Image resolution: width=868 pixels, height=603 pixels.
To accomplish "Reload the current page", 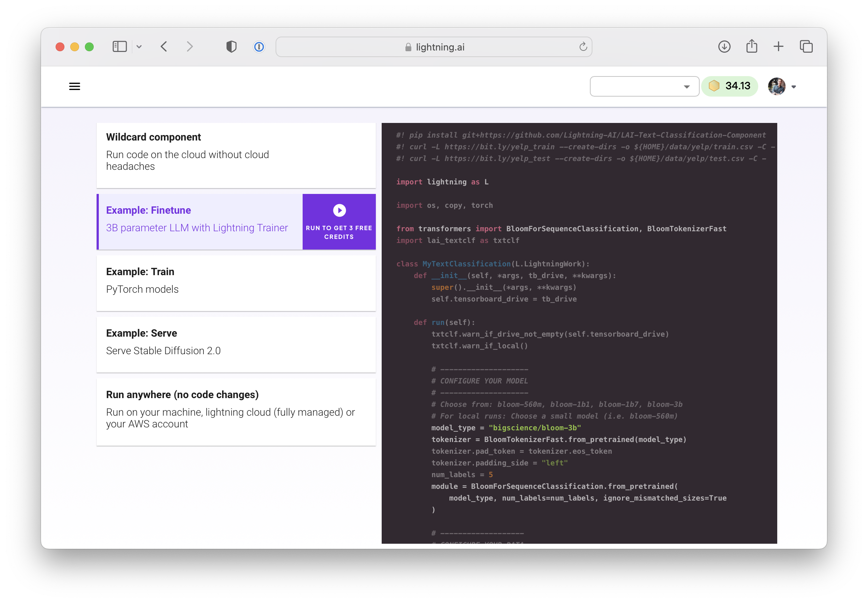I will tap(583, 47).
